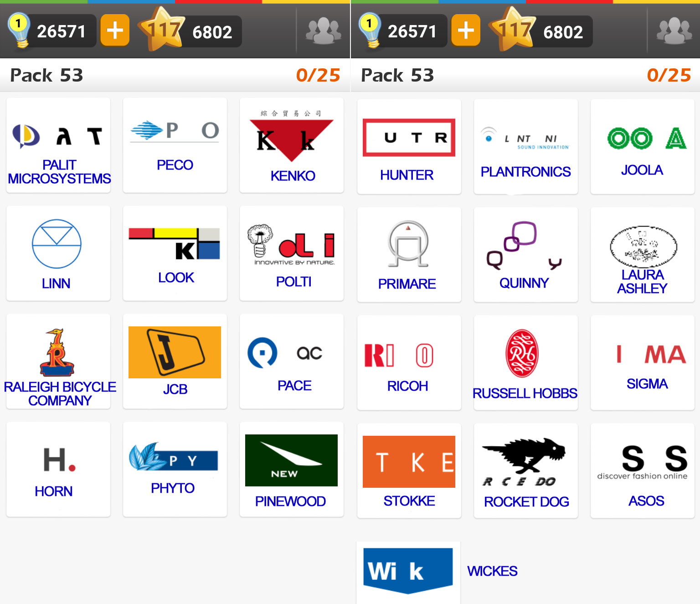This screenshot has height=604, width=700.
Task: Choose the Kenko red triangle logo
Action: coord(292,137)
